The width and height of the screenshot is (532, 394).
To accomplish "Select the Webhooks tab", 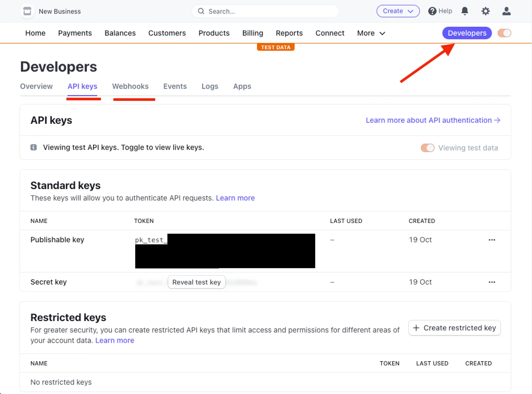I will (130, 86).
